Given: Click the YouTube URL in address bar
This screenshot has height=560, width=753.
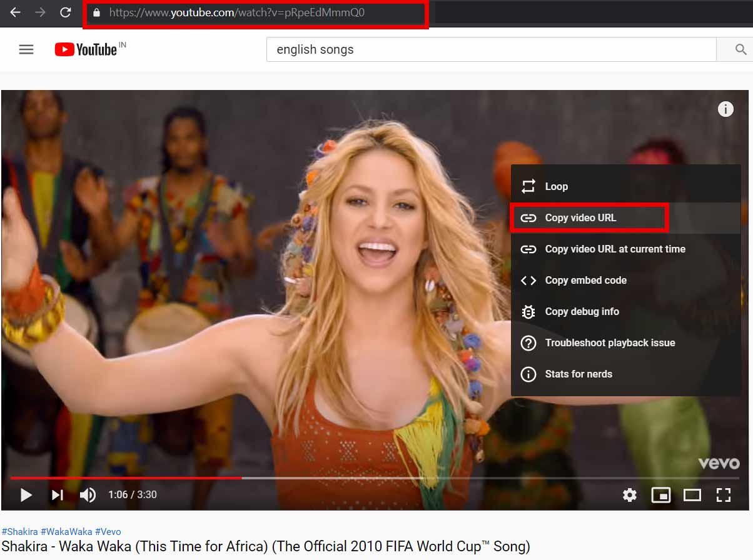Looking at the screenshot, I should [x=237, y=12].
